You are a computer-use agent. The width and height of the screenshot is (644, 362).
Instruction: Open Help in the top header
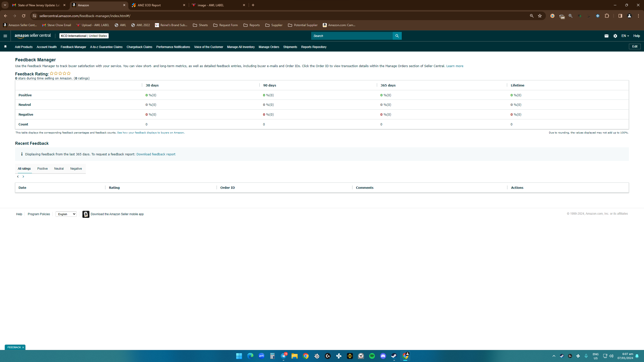click(636, 36)
